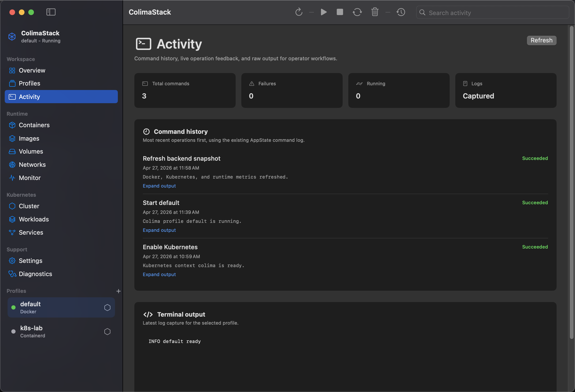575x392 pixels.
Task: Click the Services nodes icon
Action: 12,233
